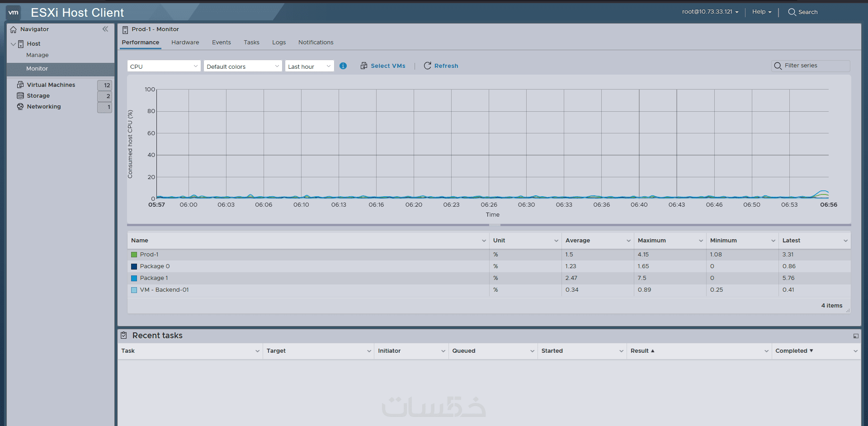This screenshot has width=868, height=426.
Task: Click the Host server icon in Navigator
Action: pos(21,44)
